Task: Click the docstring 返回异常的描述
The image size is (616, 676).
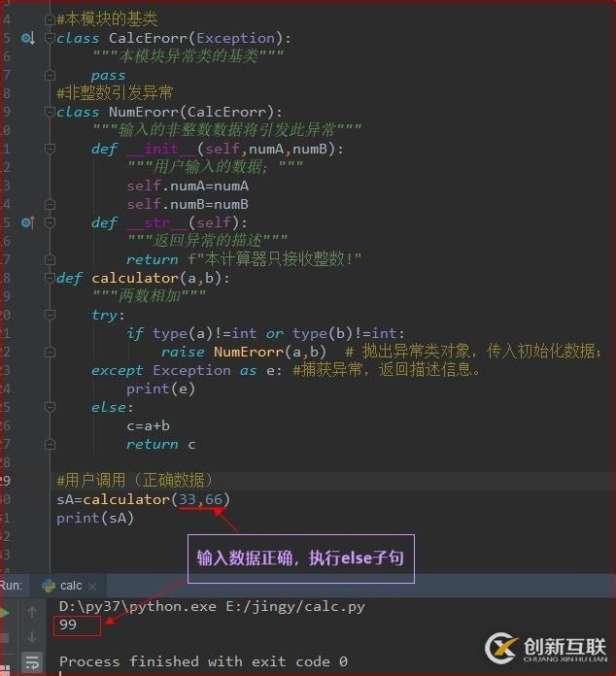Action: point(208,241)
